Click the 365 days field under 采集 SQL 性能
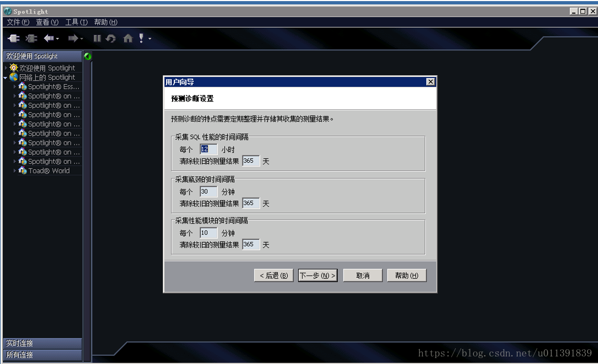 251,161
